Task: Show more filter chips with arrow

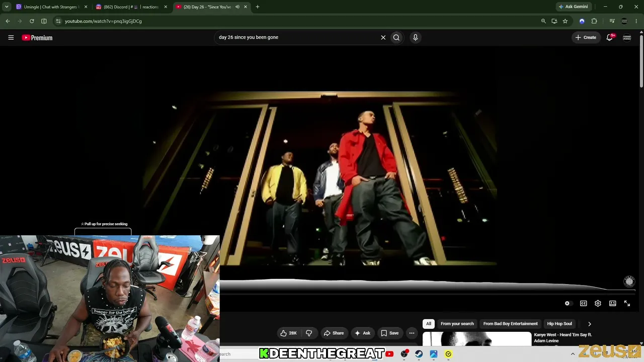Action: (590, 324)
